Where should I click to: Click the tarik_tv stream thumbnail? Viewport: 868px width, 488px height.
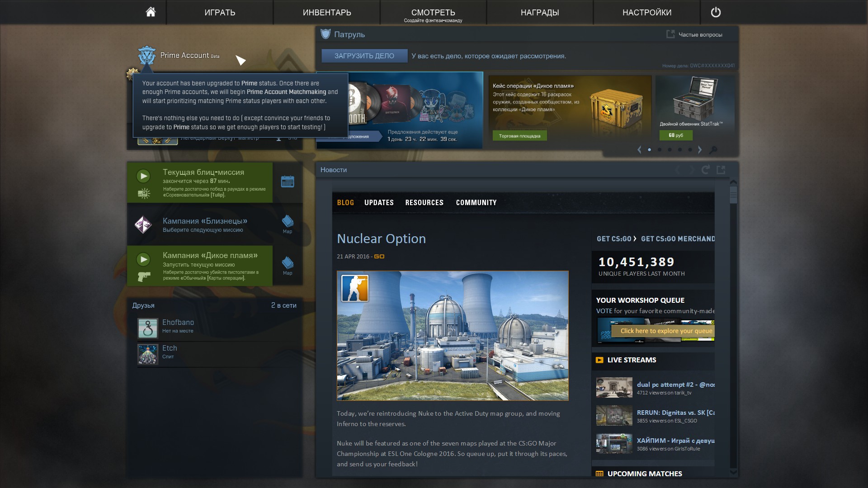[614, 387]
